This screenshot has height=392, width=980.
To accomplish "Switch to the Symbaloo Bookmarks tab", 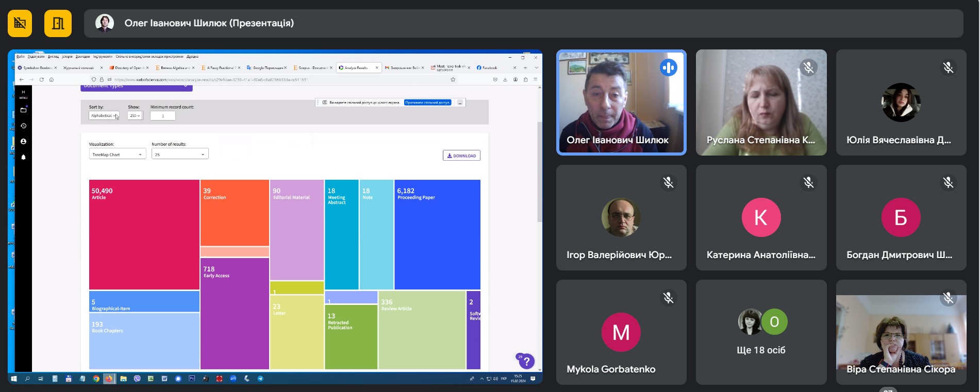I will point(36,67).
